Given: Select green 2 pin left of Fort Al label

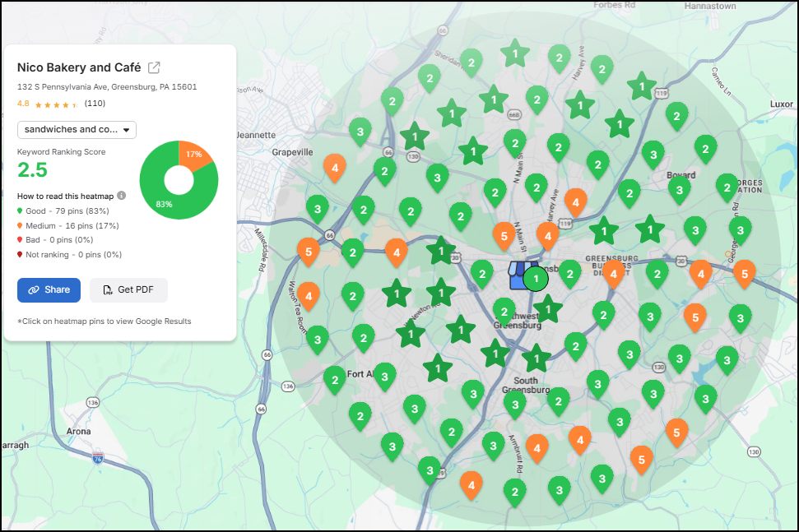Looking at the screenshot, I should pos(335,380).
